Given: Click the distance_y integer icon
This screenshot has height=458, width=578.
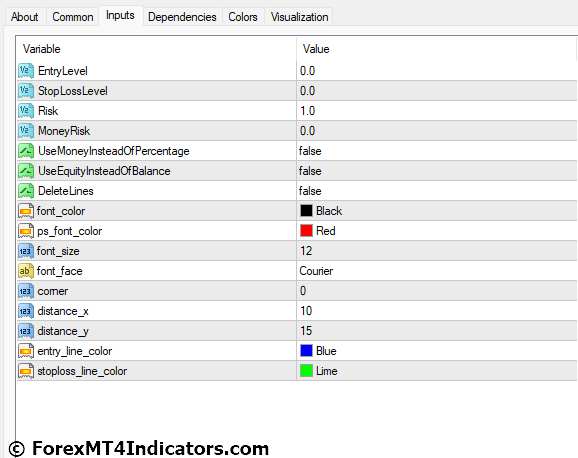Looking at the screenshot, I should coord(26,331).
